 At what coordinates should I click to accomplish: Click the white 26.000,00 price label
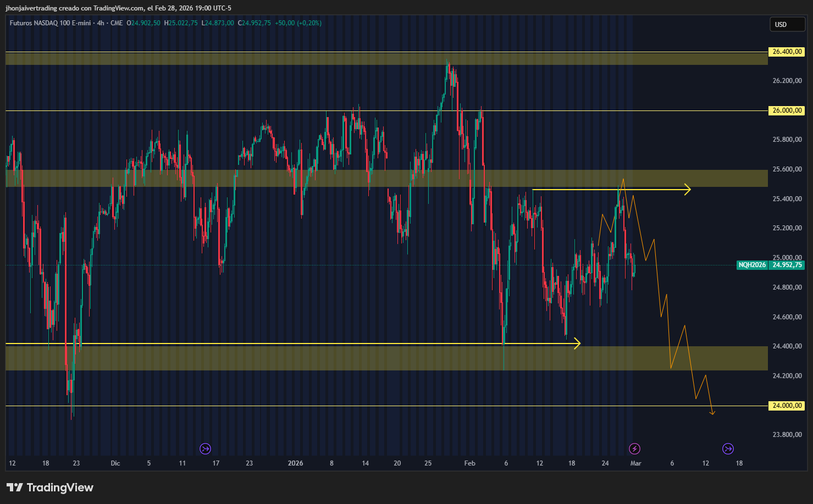click(x=786, y=110)
